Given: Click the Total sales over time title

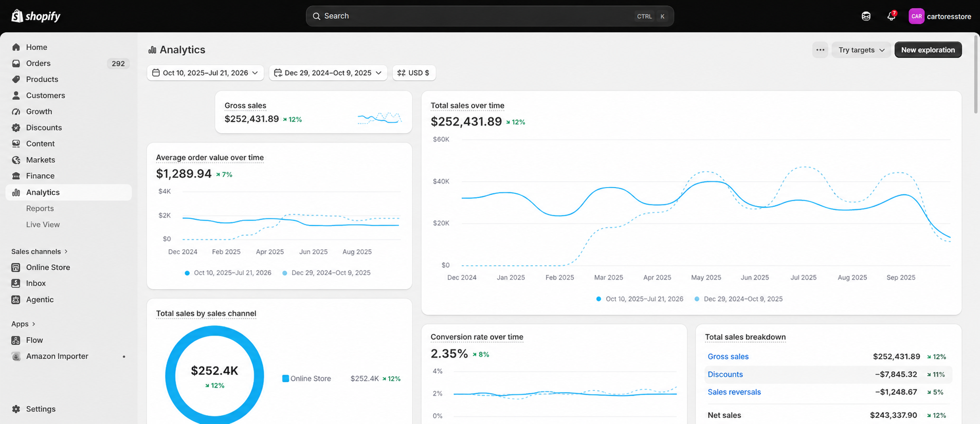Looking at the screenshot, I should tap(467, 105).
